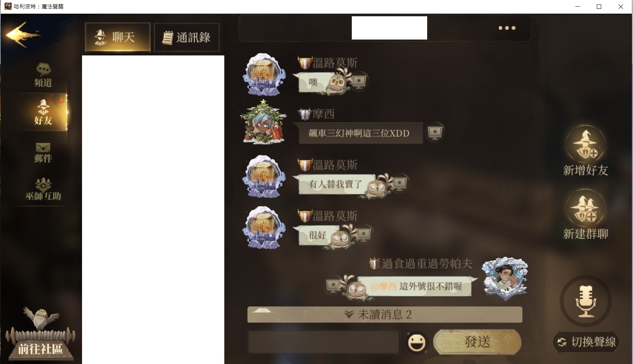Open the three-dot options menu

click(x=507, y=28)
